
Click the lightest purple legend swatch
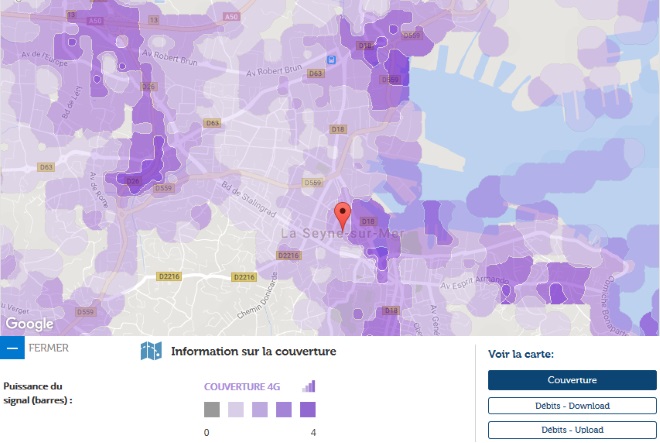236,409
